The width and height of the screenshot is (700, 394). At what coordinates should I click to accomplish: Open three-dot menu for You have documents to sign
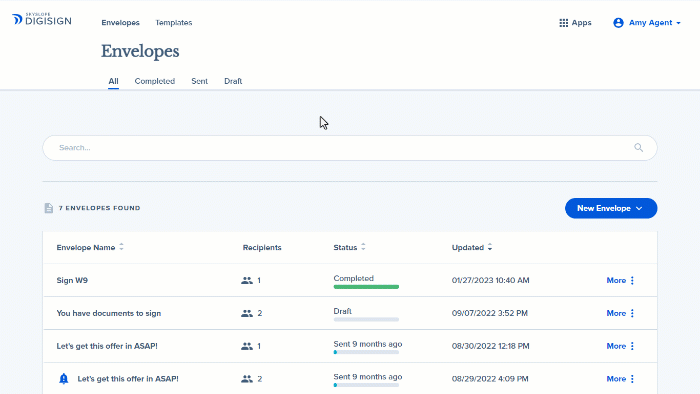tap(632, 313)
